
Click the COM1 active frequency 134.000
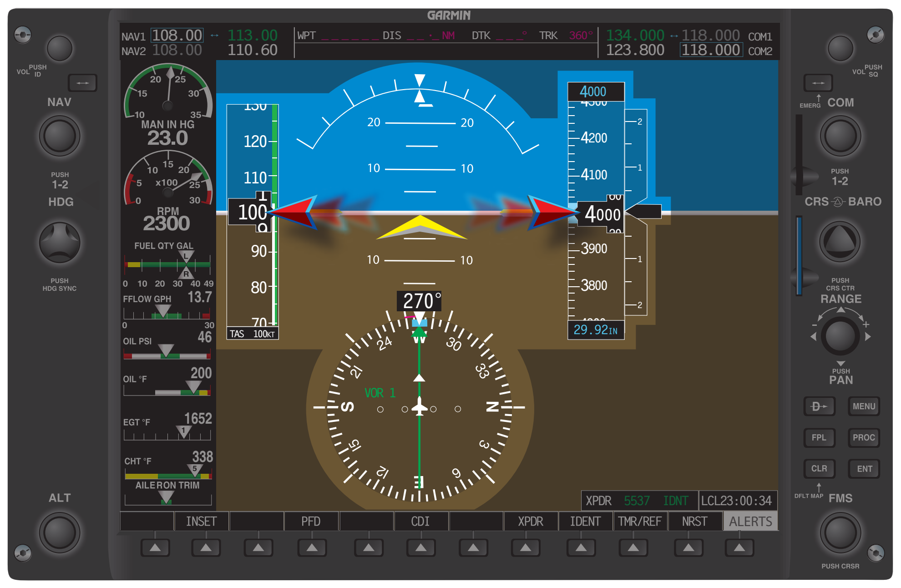(x=635, y=35)
